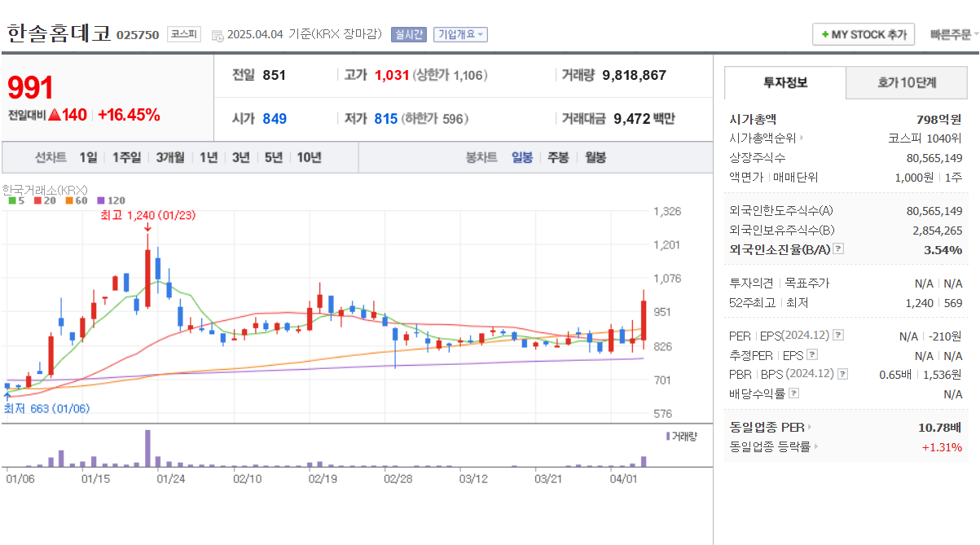Expand the 빠른주문 quick order menu
The width and height of the screenshot is (980, 545).
(x=955, y=34)
